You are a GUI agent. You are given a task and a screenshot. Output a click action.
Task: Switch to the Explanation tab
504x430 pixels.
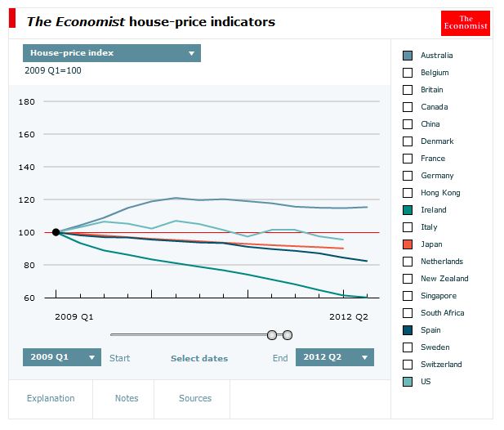point(51,398)
